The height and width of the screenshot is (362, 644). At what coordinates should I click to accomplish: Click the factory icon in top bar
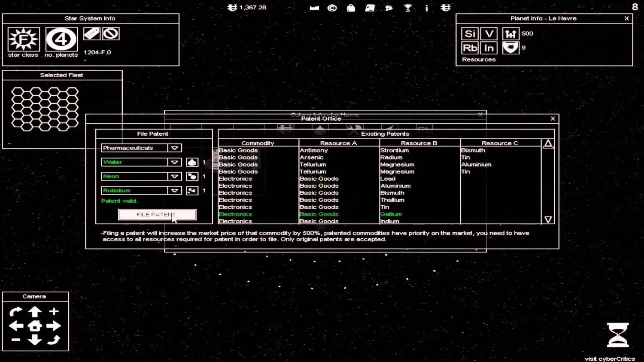click(314, 8)
